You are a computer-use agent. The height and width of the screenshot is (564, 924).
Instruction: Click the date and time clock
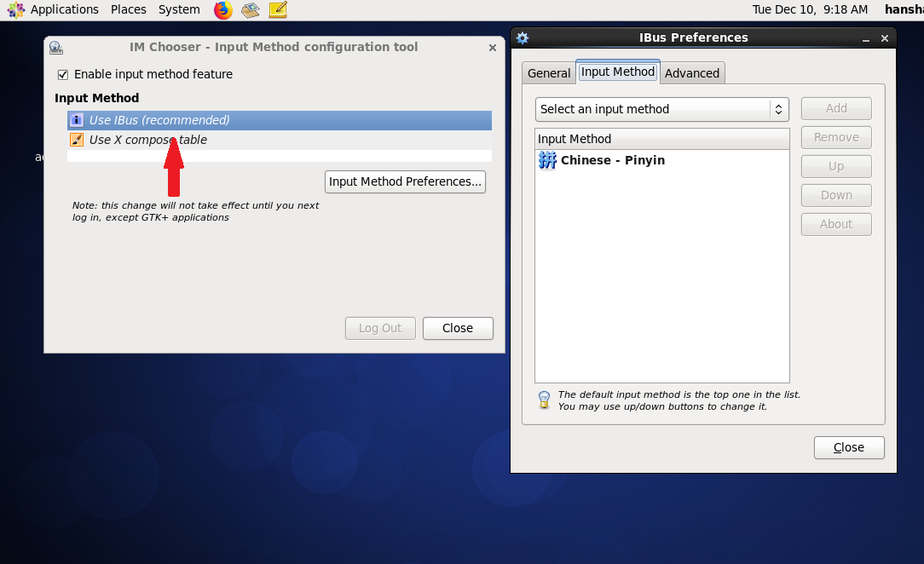coord(810,10)
